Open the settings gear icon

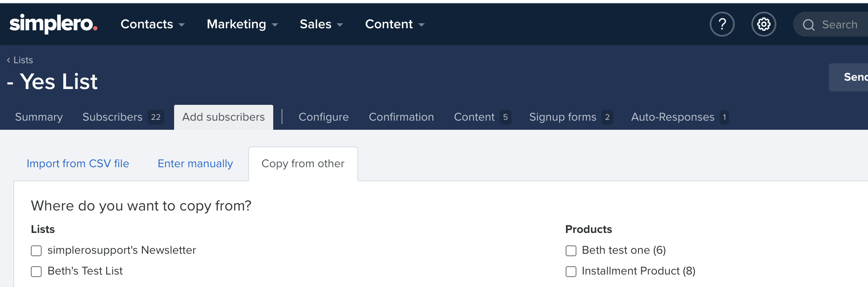point(763,25)
